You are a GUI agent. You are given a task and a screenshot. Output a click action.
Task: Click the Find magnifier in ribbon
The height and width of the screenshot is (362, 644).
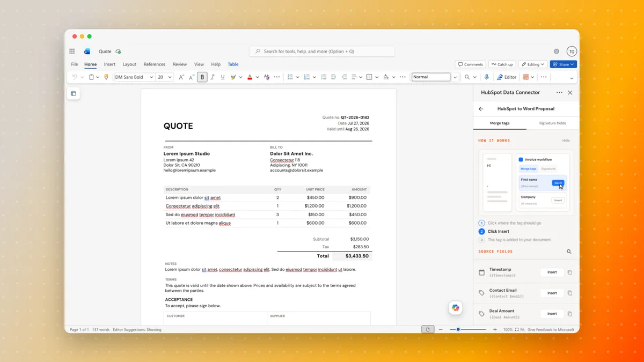click(467, 77)
